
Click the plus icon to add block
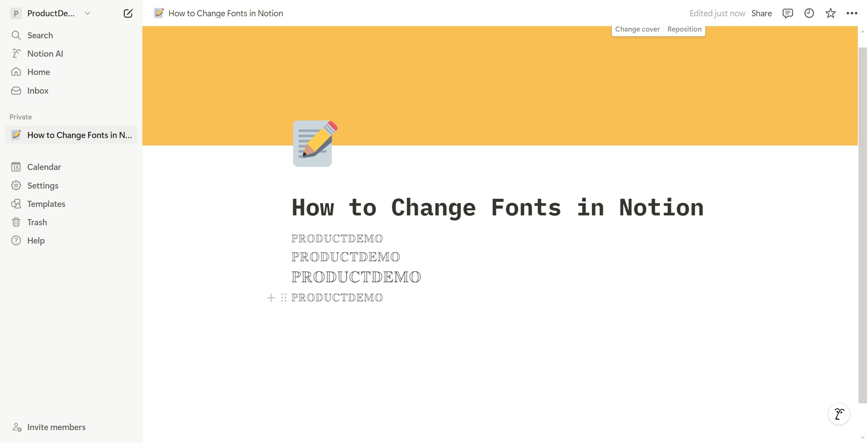pos(271,298)
